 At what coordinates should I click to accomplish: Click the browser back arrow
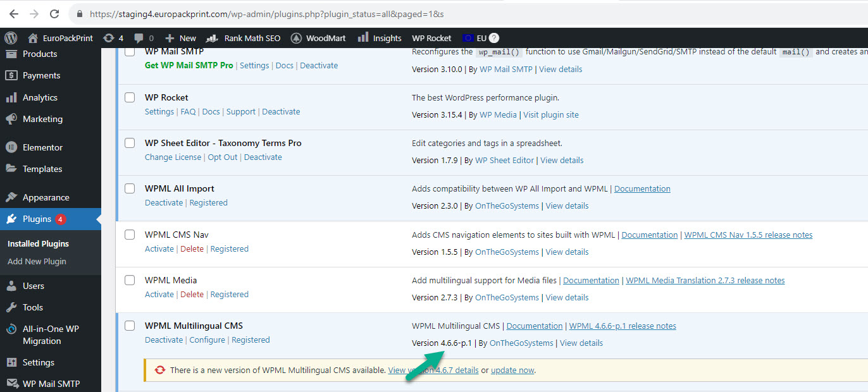click(14, 13)
